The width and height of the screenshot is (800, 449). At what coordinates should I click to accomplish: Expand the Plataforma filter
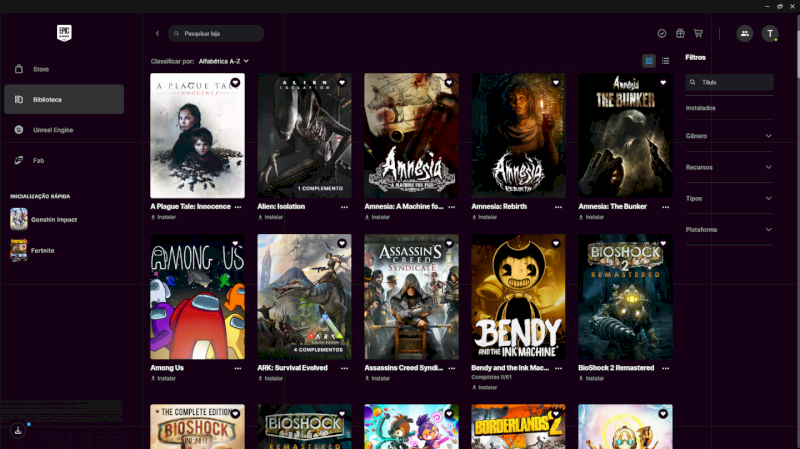(x=729, y=230)
